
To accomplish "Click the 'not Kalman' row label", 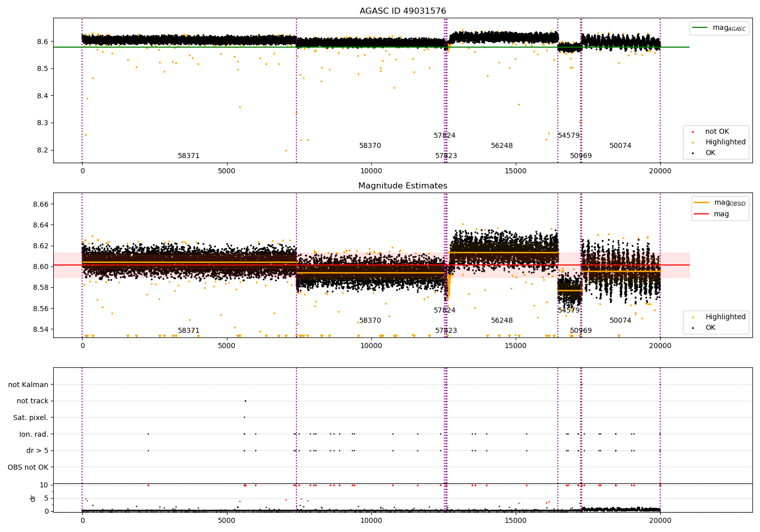I will (28, 385).
